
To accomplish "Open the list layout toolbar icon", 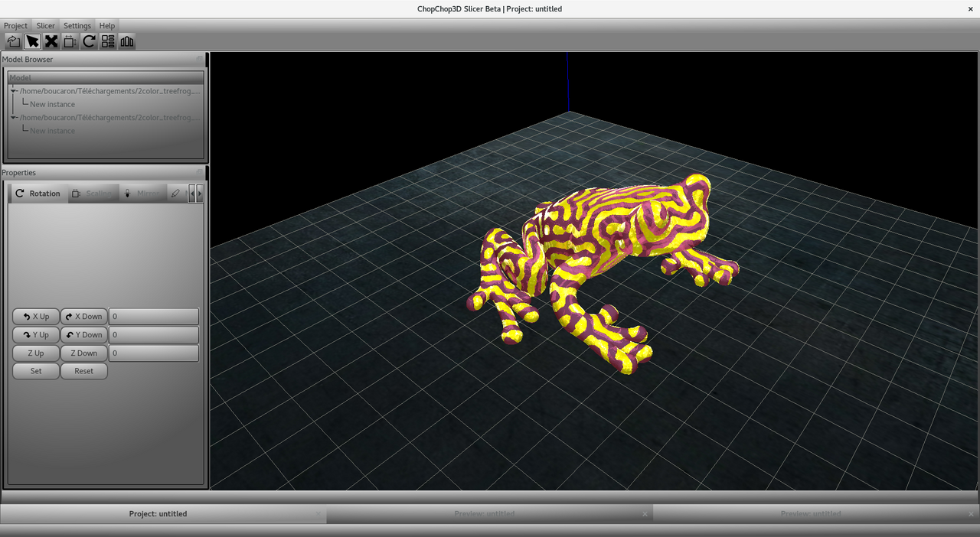I will (x=108, y=41).
